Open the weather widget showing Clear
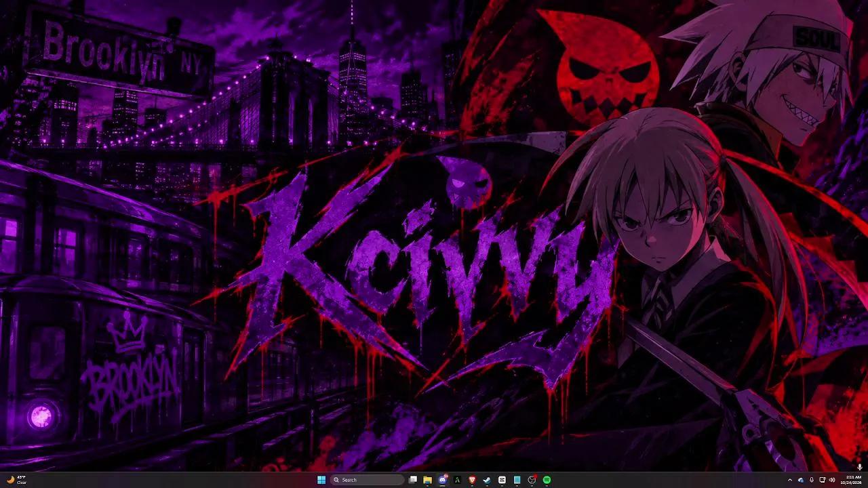 pyautogui.click(x=16, y=480)
